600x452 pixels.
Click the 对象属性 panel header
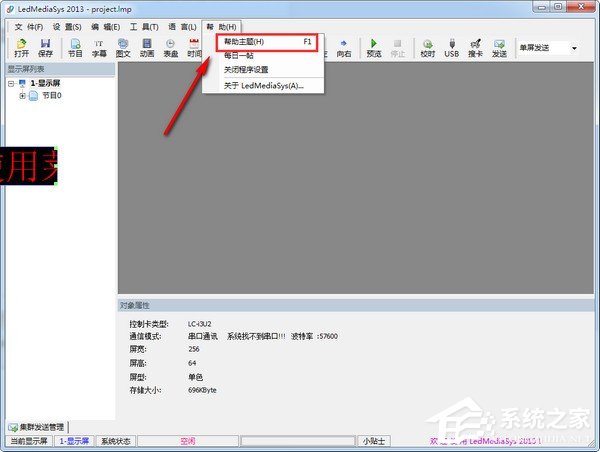coord(356,305)
